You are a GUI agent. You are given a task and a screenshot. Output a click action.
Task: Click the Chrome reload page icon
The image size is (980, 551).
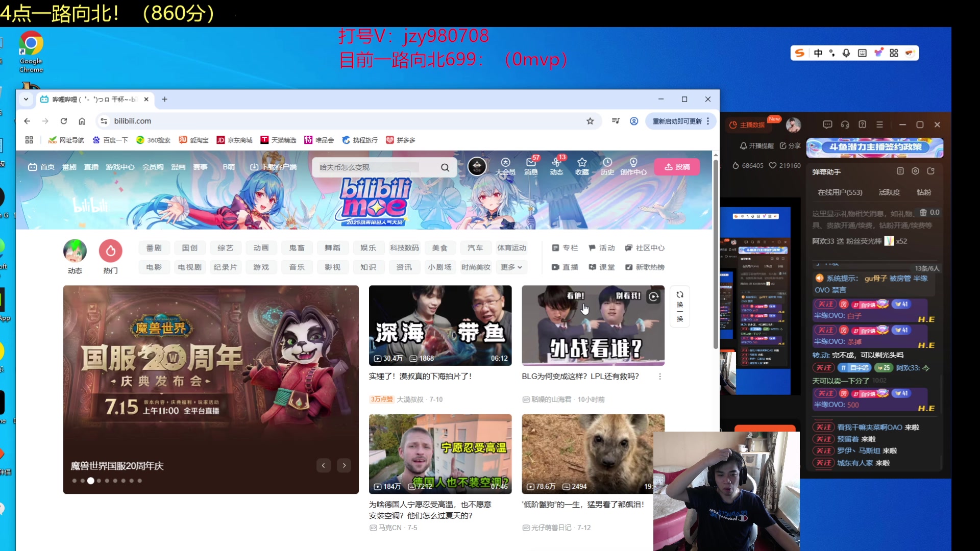click(64, 121)
